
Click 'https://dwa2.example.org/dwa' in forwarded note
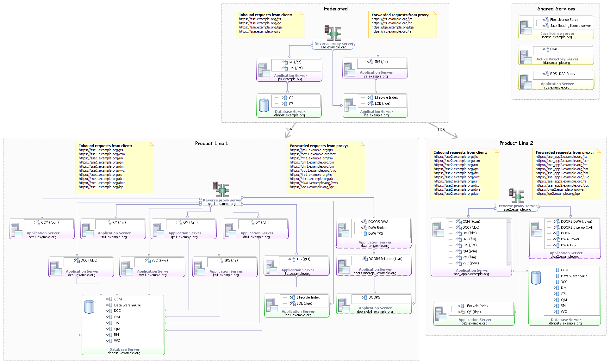[559, 189]
